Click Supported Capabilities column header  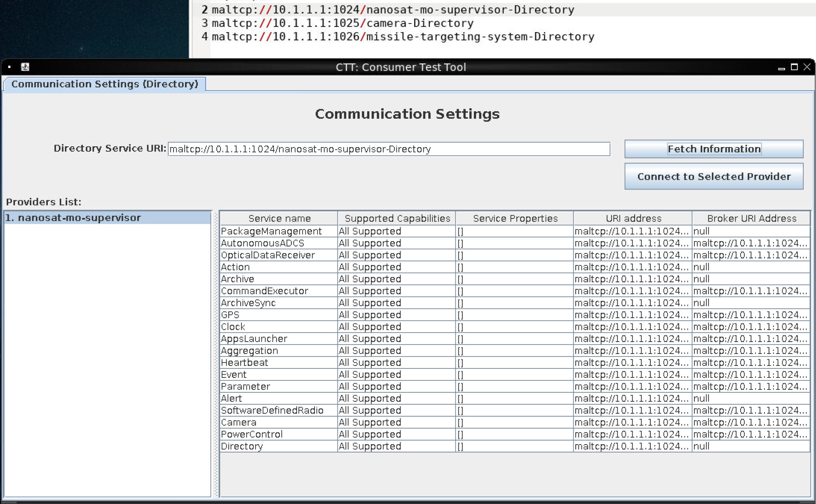point(397,218)
